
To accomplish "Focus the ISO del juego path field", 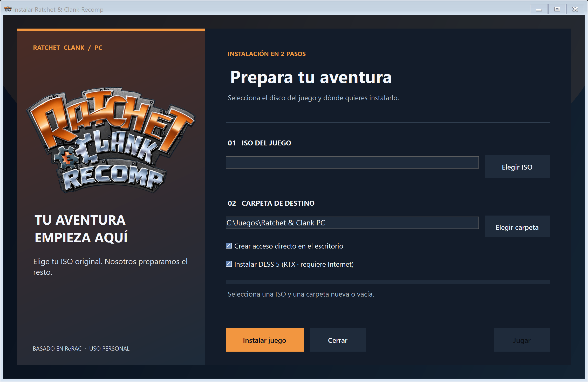I will [352, 162].
